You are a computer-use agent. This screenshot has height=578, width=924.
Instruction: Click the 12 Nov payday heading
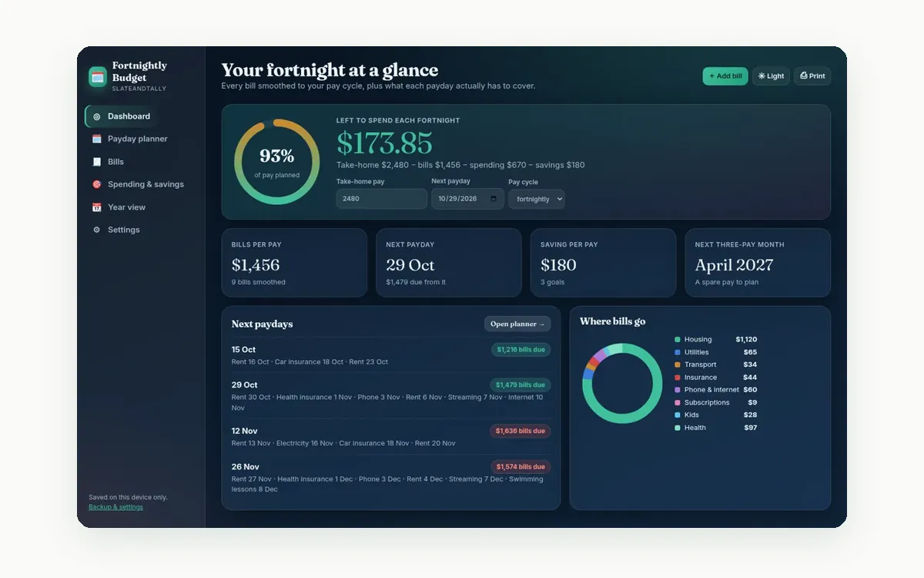click(245, 432)
